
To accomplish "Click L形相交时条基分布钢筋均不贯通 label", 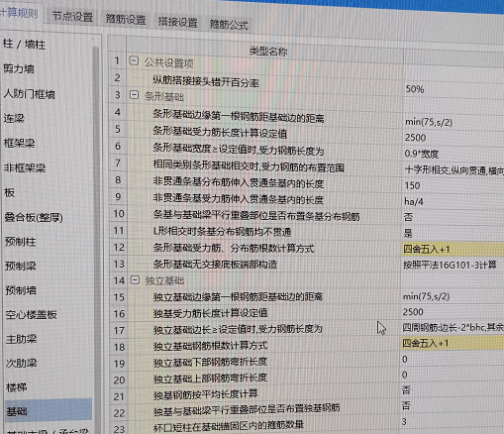I will tap(222, 232).
